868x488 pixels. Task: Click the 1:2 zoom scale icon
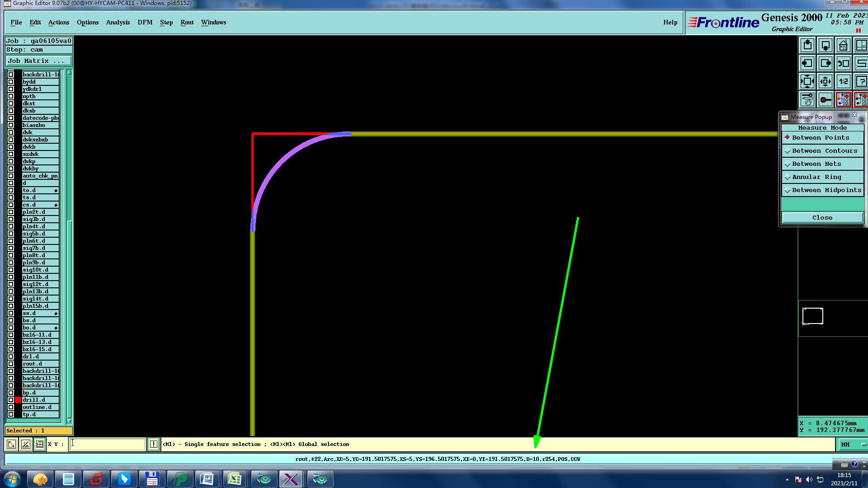pos(843,82)
